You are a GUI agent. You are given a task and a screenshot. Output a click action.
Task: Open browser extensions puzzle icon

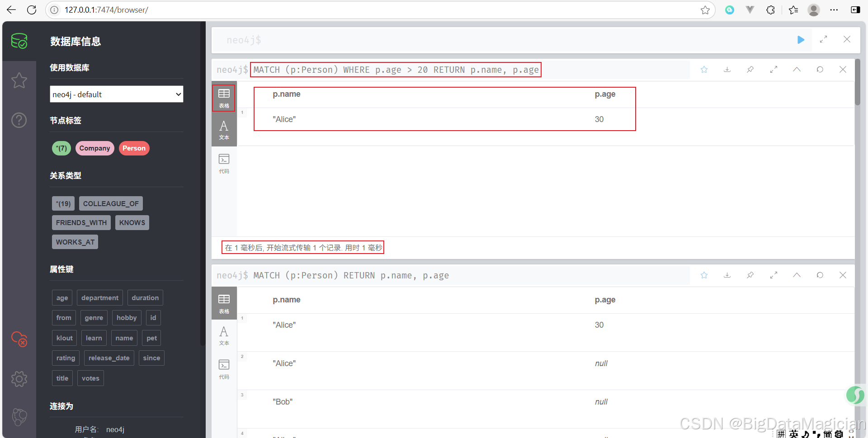pos(770,10)
